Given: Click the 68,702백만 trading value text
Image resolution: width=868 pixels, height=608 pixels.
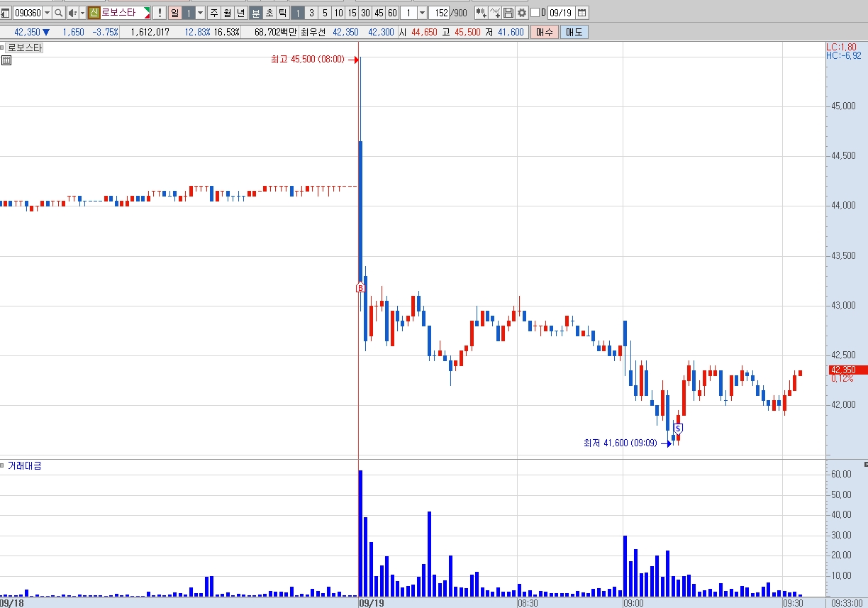Looking at the screenshot, I should point(275,32).
